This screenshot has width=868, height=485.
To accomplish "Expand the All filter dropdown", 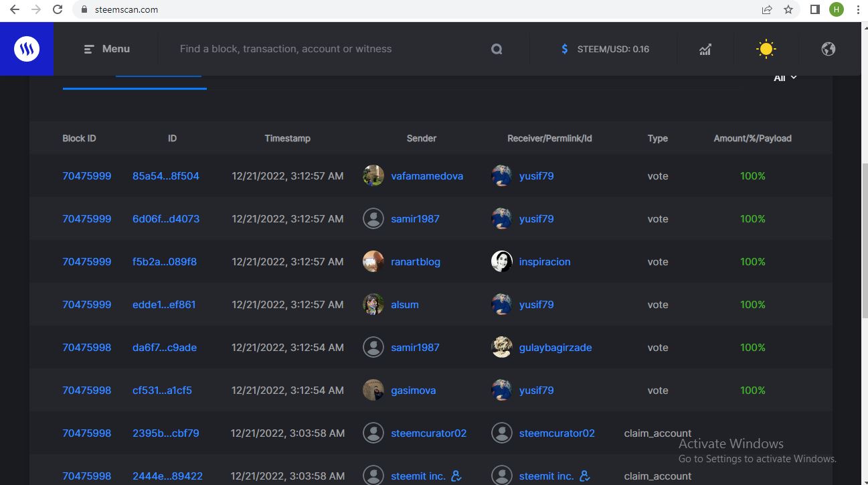I will pyautogui.click(x=785, y=78).
